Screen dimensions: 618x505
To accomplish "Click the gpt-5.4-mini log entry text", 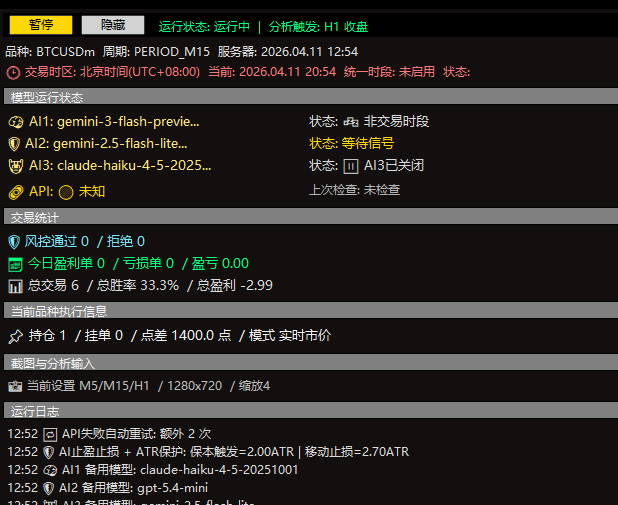I will 172,488.
